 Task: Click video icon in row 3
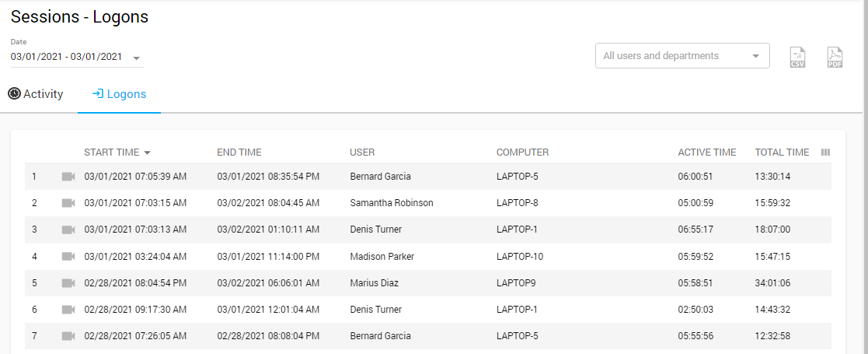(68, 230)
